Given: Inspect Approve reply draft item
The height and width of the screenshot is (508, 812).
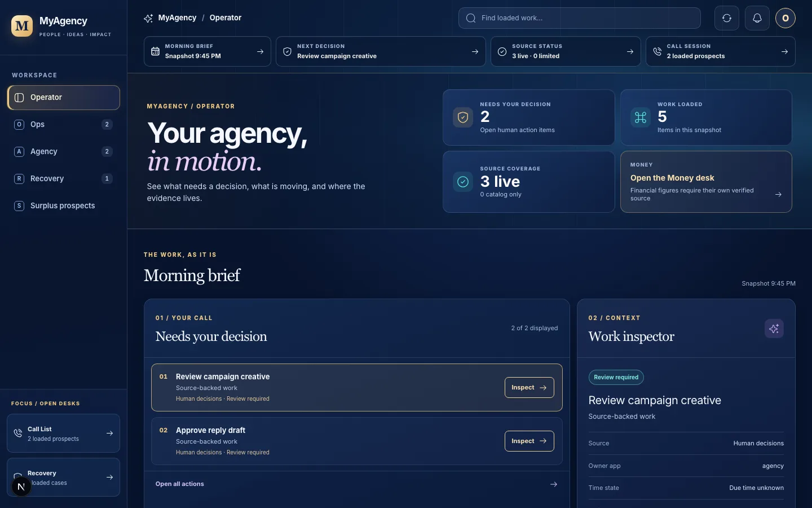Looking at the screenshot, I should (x=529, y=441).
